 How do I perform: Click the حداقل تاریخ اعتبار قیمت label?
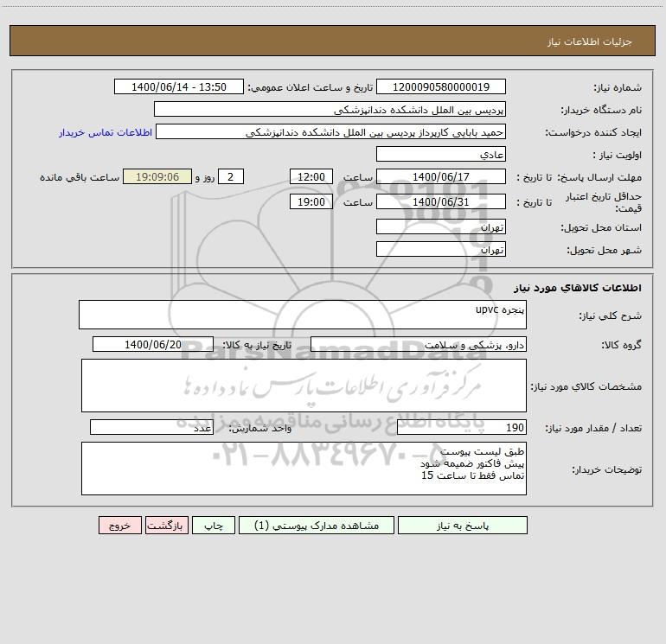(x=604, y=202)
